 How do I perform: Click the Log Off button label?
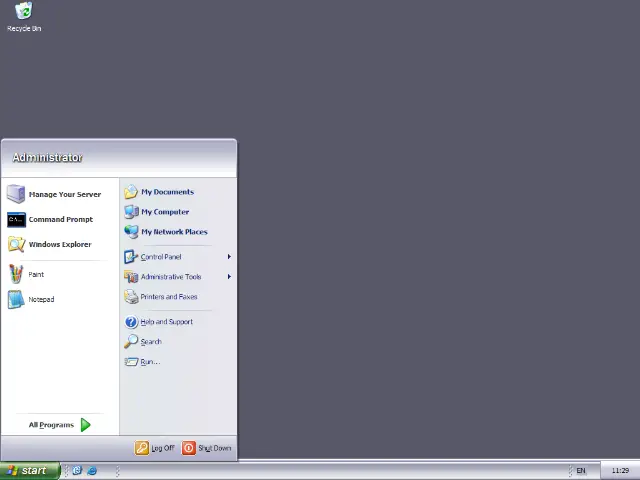pos(163,448)
